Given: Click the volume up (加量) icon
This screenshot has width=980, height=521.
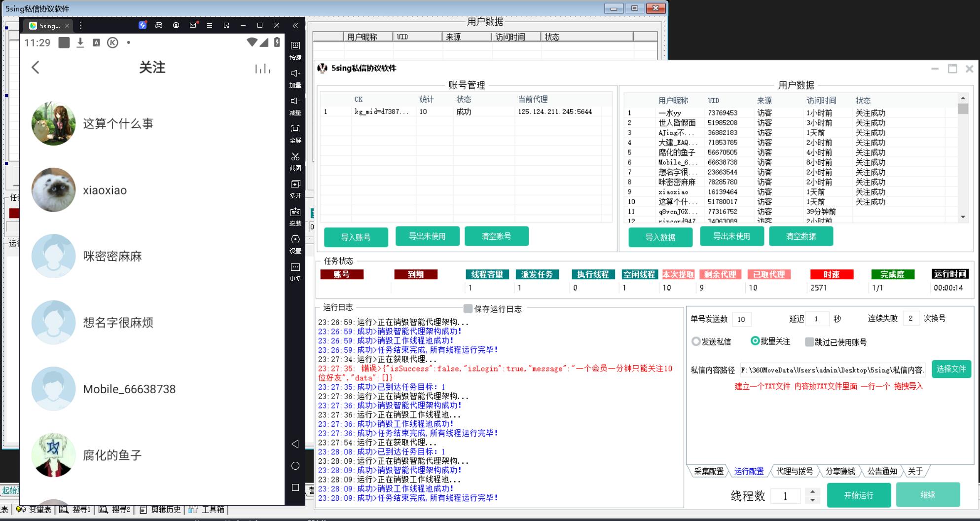Looking at the screenshot, I should (x=295, y=74).
